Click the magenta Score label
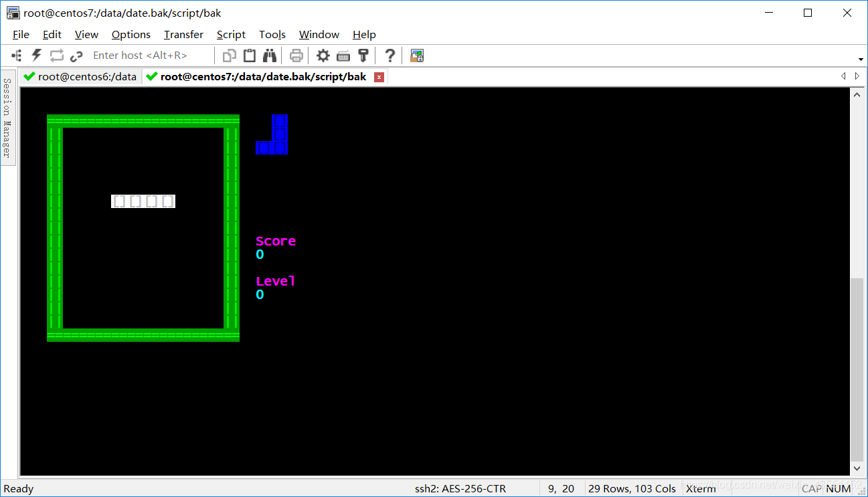The width and height of the screenshot is (868, 497). click(276, 241)
